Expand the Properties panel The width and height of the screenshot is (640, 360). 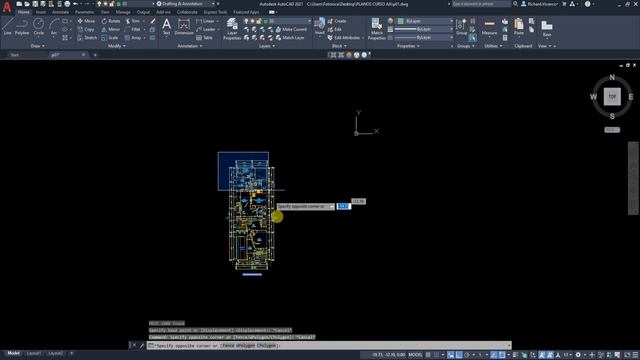(408, 46)
